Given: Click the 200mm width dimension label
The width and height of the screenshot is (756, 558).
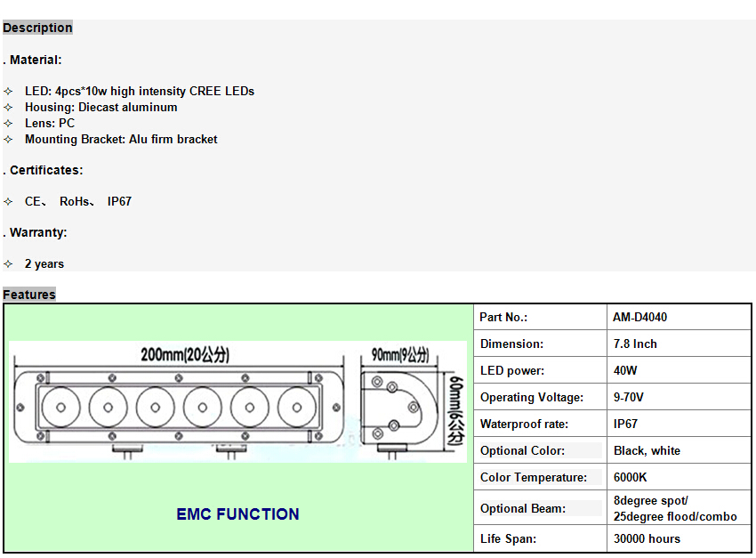Looking at the screenshot, I should coord(185,354).
